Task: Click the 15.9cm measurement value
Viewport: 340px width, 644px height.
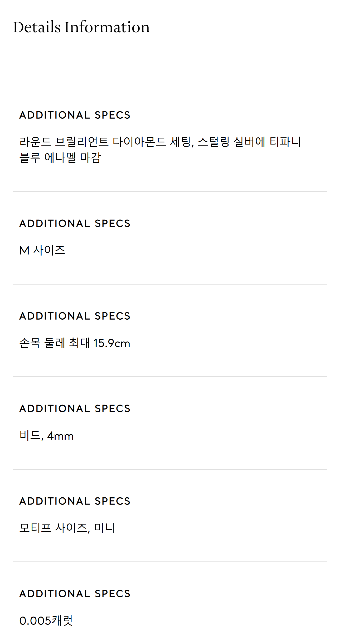Action: coord(112,343)
